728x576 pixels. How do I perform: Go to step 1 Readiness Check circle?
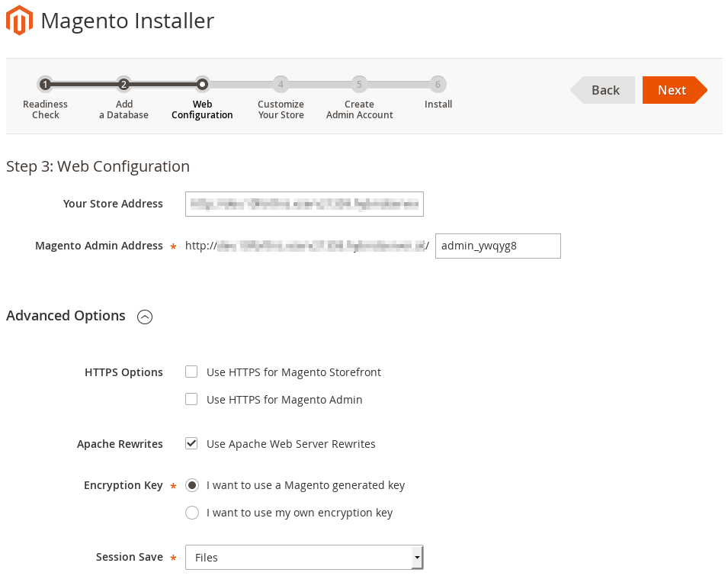(45, 85)
